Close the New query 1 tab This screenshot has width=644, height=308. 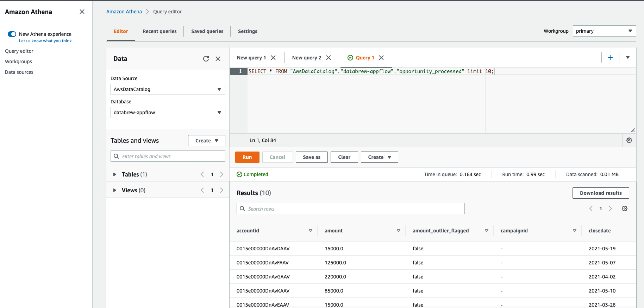pos(273,58)
